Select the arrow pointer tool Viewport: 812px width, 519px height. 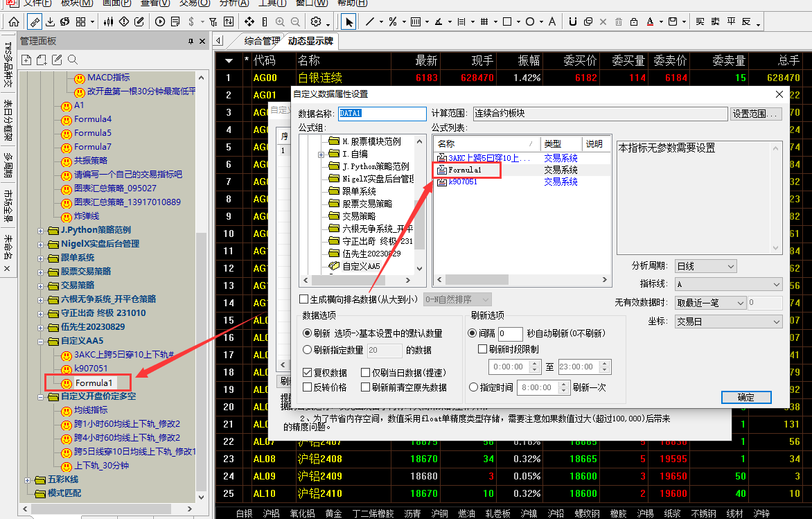pos(348,21)
